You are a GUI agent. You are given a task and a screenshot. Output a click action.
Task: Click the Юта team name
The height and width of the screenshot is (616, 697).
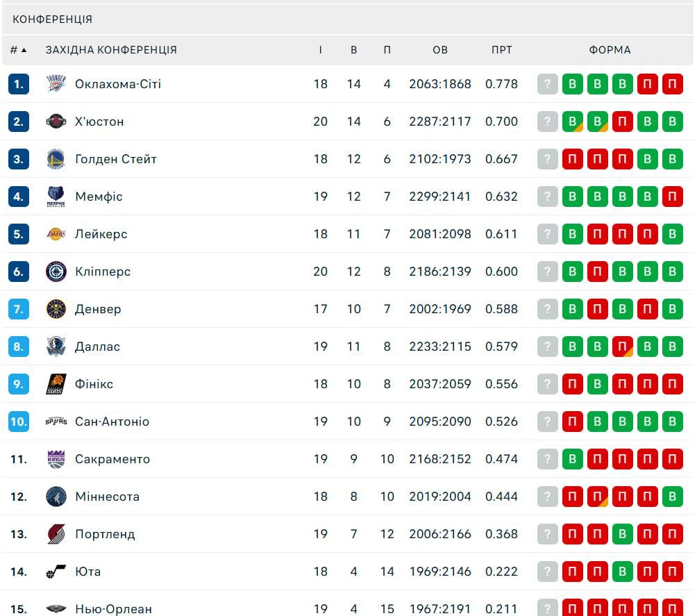pos(88,572)
